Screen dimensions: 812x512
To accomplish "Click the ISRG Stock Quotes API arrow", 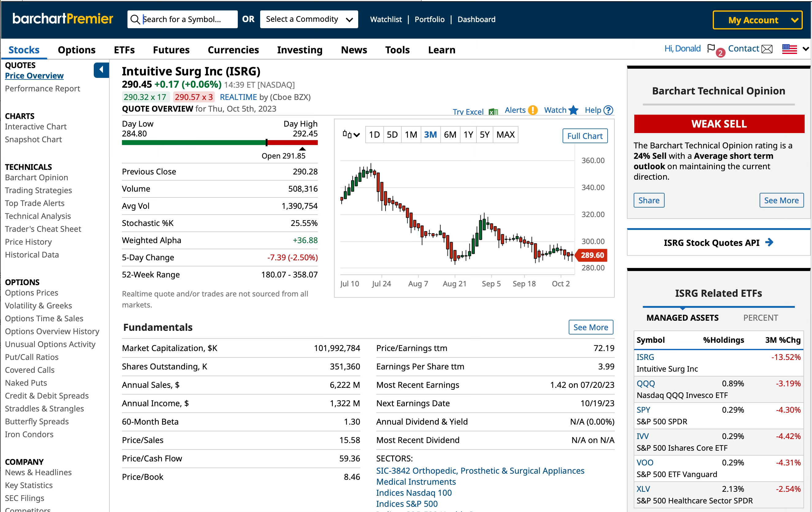I will (x=769, y=242).
